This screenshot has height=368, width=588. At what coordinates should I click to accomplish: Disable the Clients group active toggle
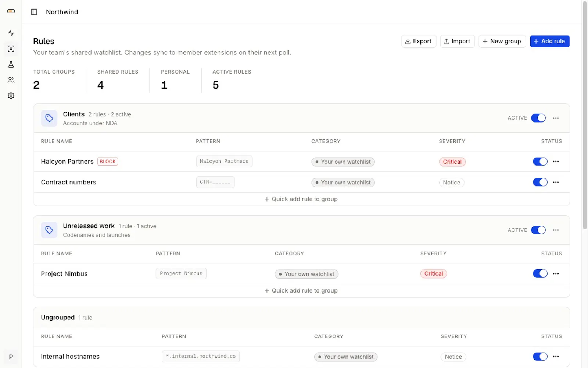click(538, 118)
